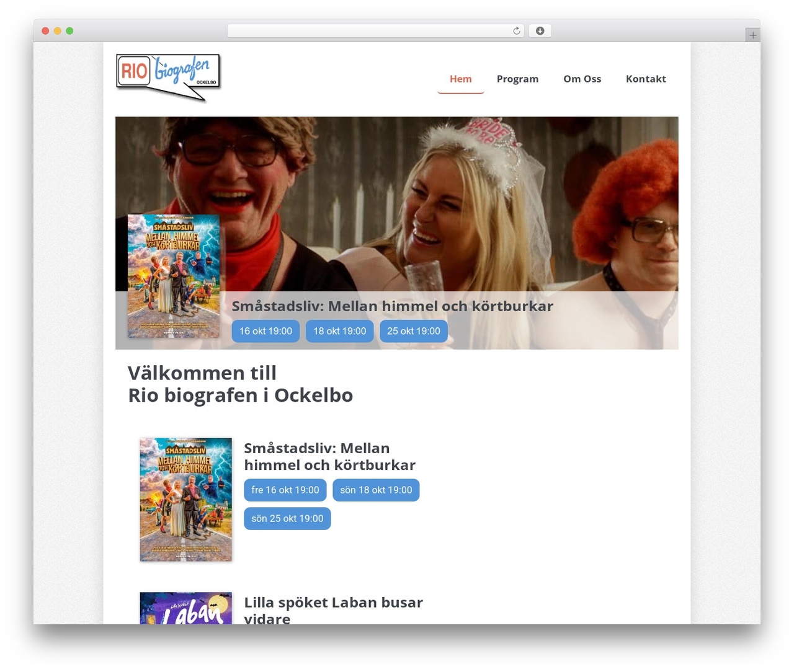Book the 16 okt 19:00 banner showing
The height and width of the screenshot is (672, 794).
coord(265,331)
